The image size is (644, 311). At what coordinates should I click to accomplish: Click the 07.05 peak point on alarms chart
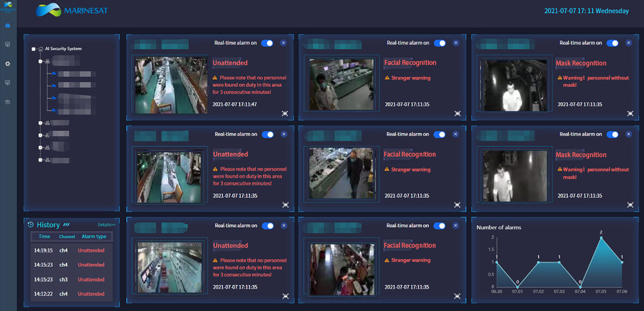coord(601,237)
